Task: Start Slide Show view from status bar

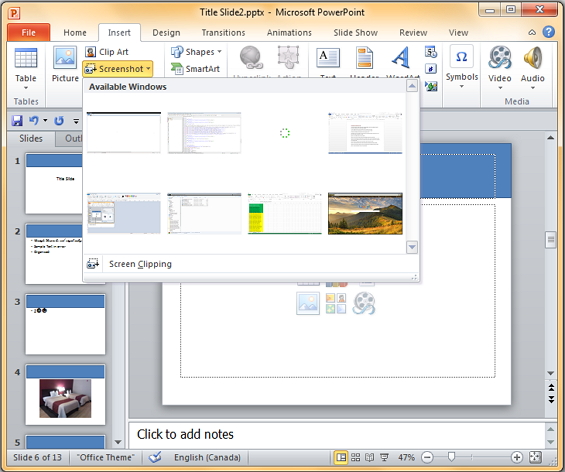Action: coord(384,457)
